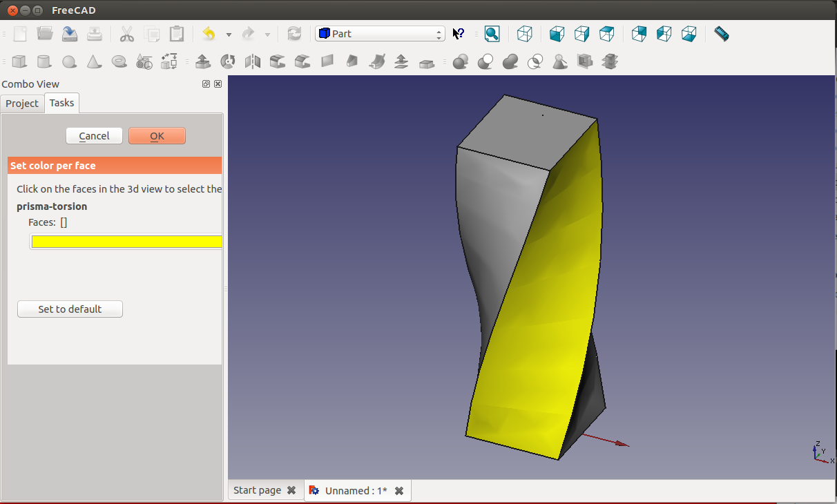Click the Extrude tool icon
Screen dimensions: 837x504
(203, 62)
